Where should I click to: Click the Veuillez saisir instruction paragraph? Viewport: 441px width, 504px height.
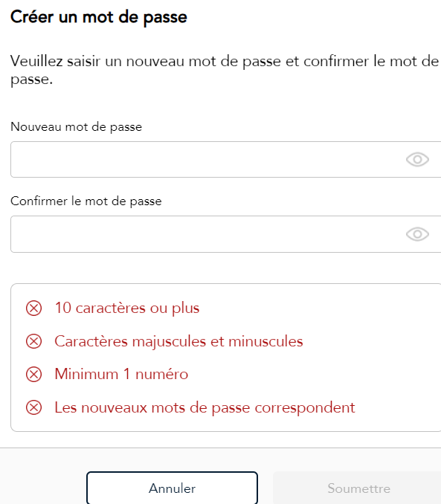pyautogui.click(x=225, y=70)
